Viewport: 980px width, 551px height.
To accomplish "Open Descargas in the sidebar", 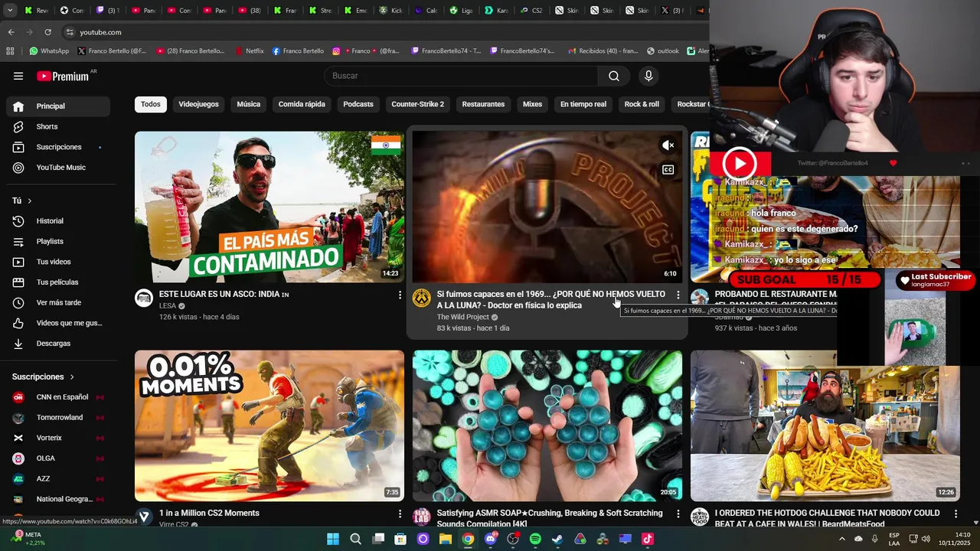I will coord(58,344).
